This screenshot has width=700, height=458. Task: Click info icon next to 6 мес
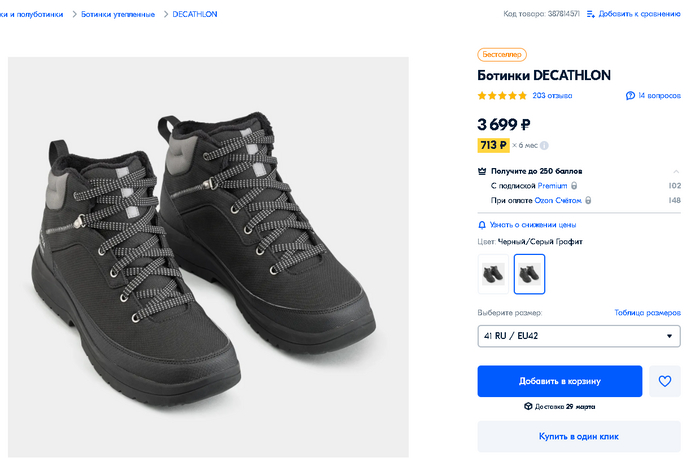point(544,145)
